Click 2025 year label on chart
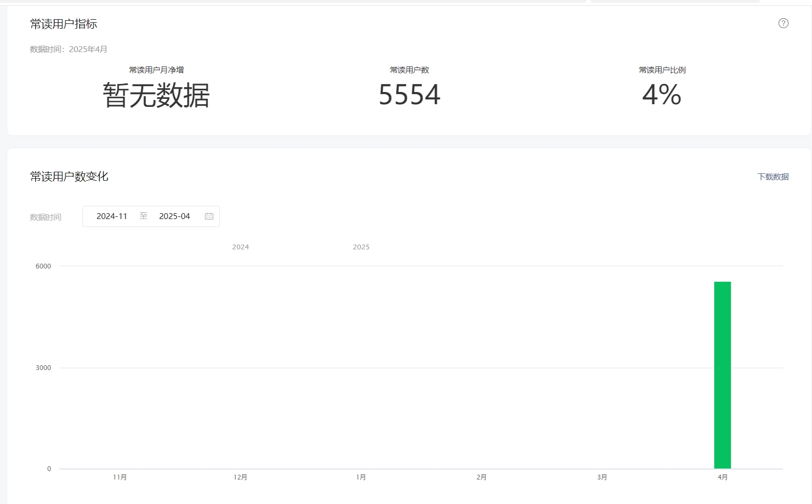This screenshot has width=812, height=504. point(361,247)
